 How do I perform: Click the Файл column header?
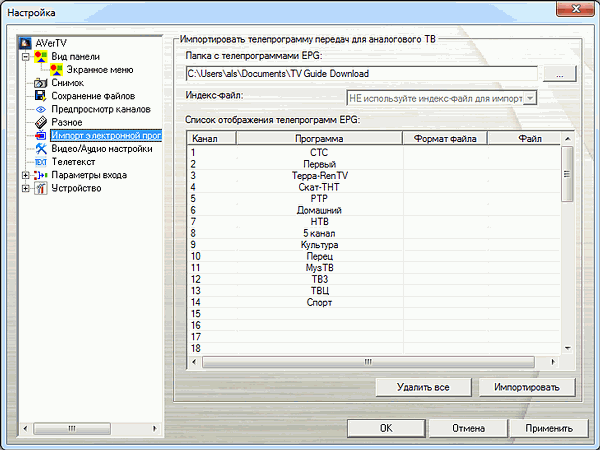(524, 139)
